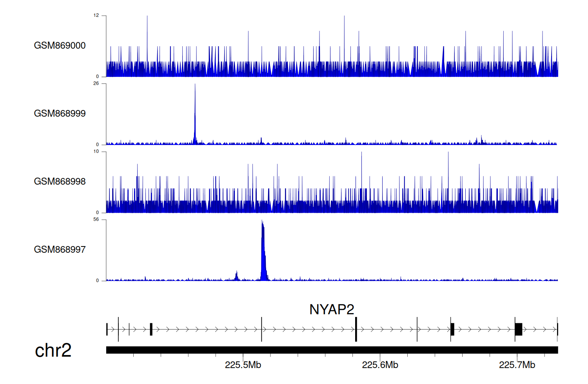Click the chr2 chromosome label
Viewport: 588px width, 384px height.
(x=53, y=350)
